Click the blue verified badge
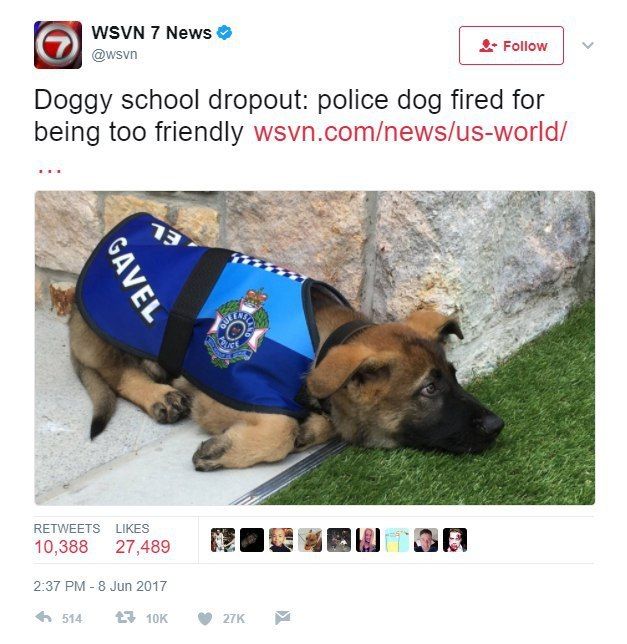Image resolution: width=627 pixels, height=644 pixels. [x=224, y=32]
